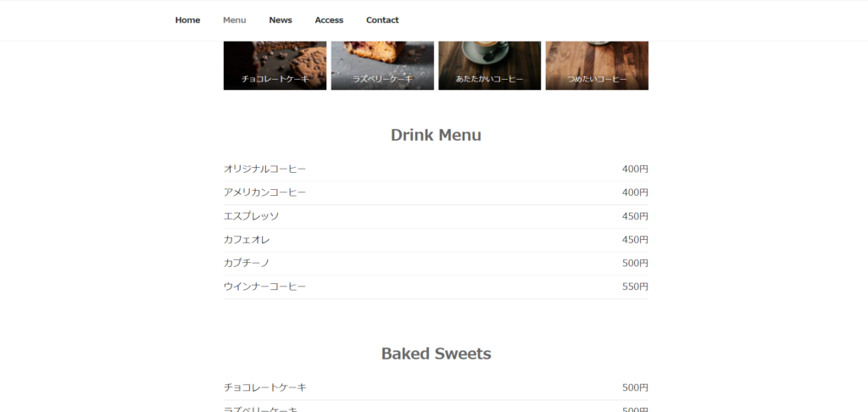Select the エスプレッソ menu item
This screenshot has height=412, width=868.
251,216
